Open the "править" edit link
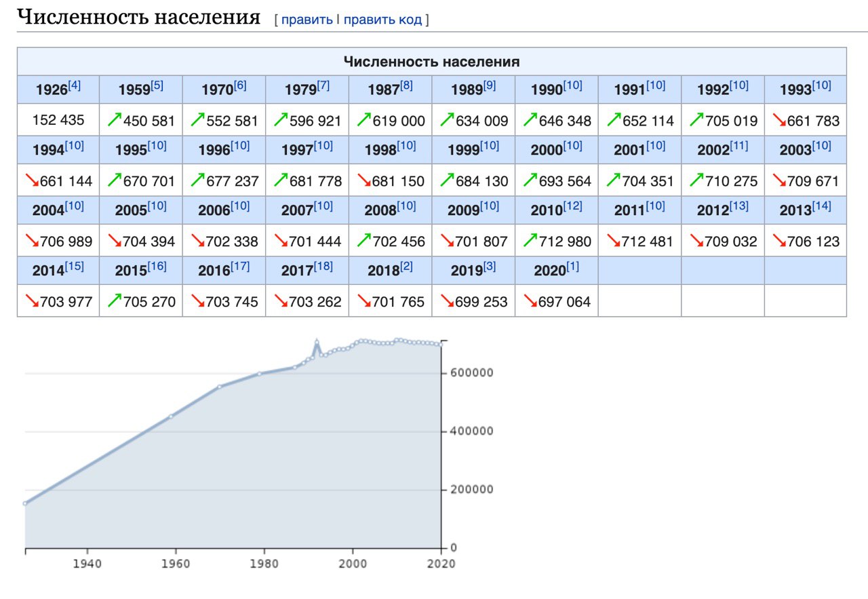Image resolution: width=868 pixels, height=599 pixels. pyautogui.click(x=307, y=20)
